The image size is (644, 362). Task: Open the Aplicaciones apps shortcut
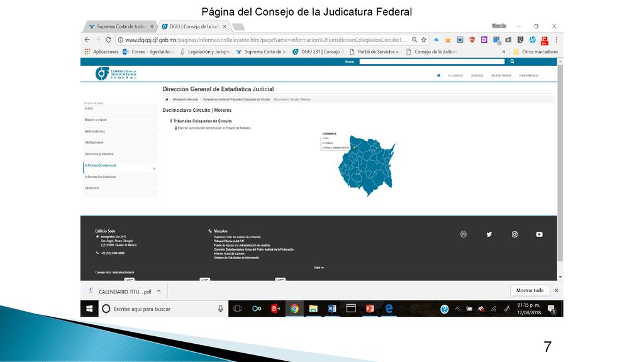click(101, 52)
